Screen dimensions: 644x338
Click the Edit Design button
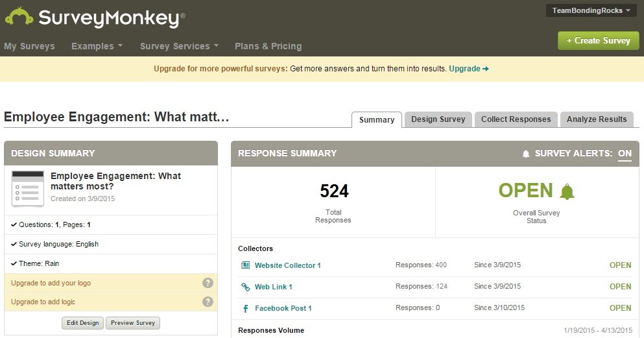(82, 323)
